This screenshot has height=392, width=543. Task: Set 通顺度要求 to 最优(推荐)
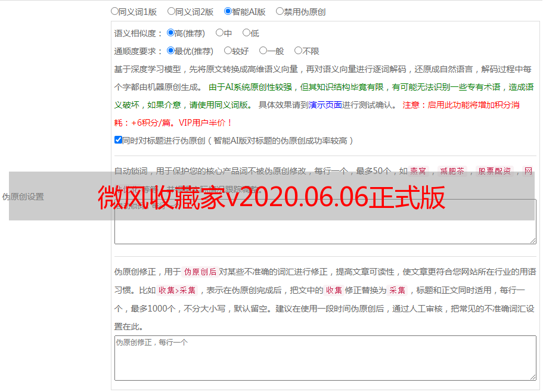point(170,51)
